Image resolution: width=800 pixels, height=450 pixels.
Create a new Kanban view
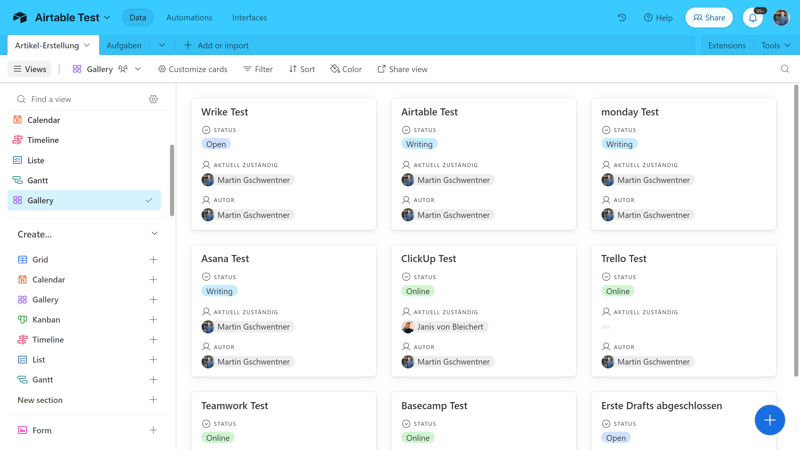(88, 319)
